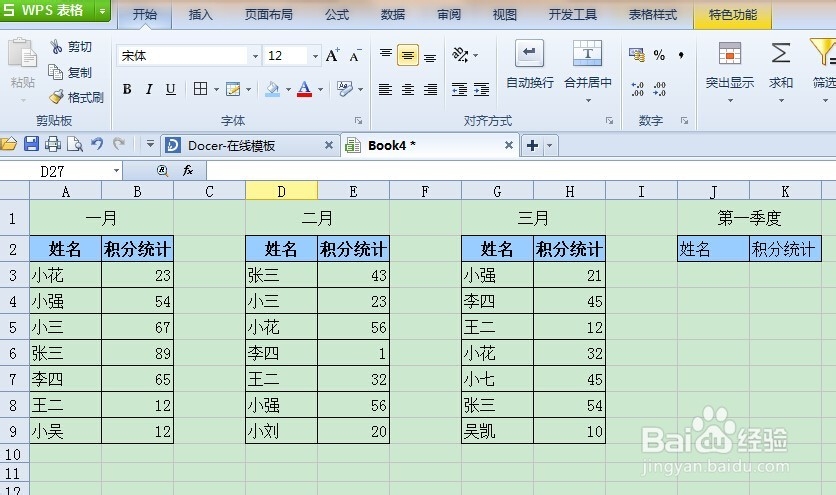Align text to top of cell
The width and height of the screenshot is (836, 495).
[385, 55]
